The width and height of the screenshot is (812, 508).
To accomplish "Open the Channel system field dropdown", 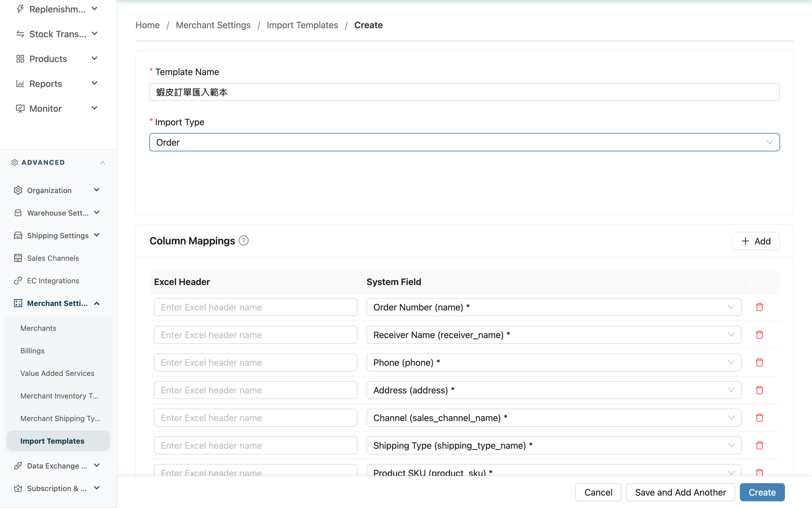I will point(554,418).
